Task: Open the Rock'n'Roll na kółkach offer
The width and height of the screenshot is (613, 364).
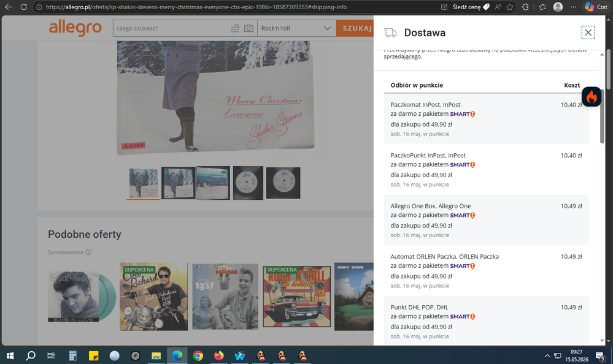Action: [297, 297]
